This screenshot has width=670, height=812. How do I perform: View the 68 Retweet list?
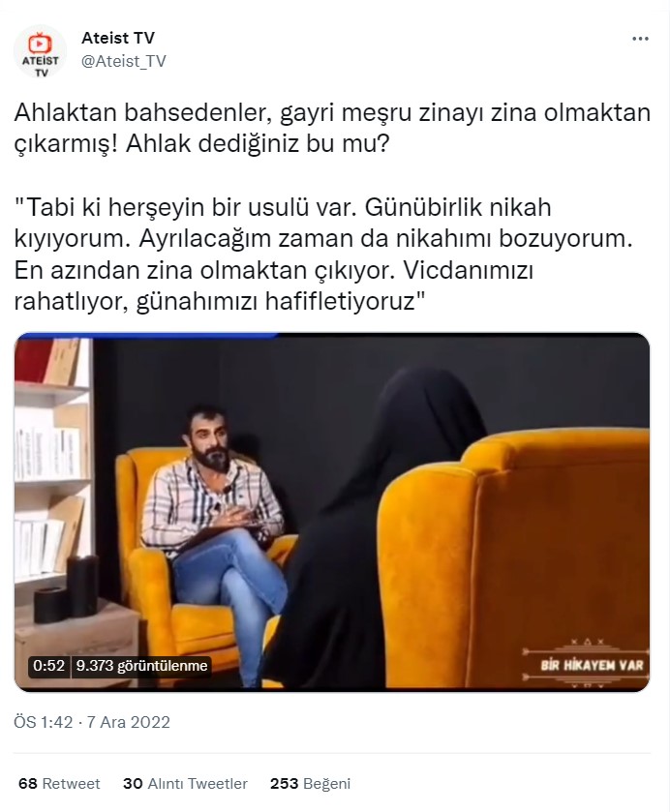[59, 784]
